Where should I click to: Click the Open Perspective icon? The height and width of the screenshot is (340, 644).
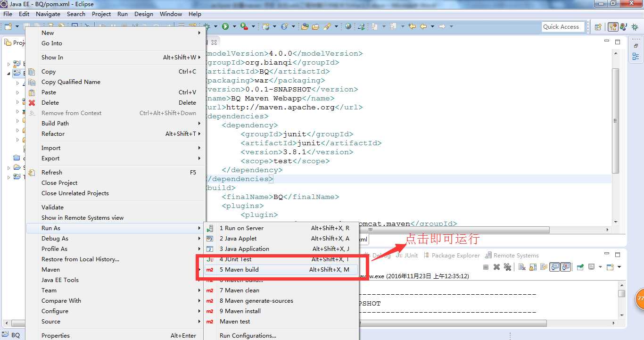click(x=598, y=27)
